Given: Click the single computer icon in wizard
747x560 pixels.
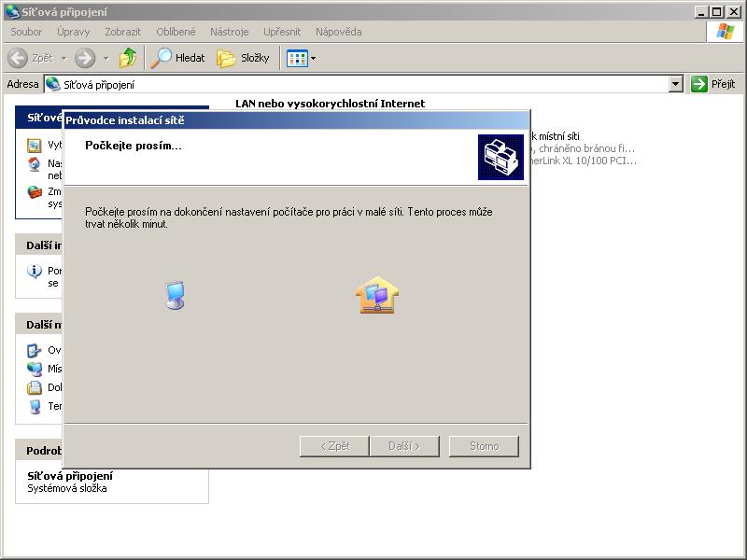Looking at the screenshot, I should [x=175, y=295].
